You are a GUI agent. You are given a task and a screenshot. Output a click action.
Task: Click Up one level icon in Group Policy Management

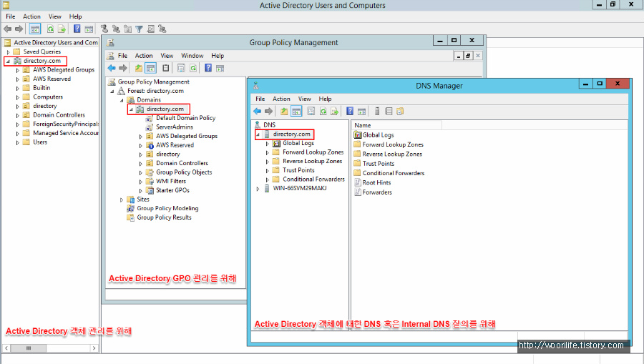[x=139, y=68]
